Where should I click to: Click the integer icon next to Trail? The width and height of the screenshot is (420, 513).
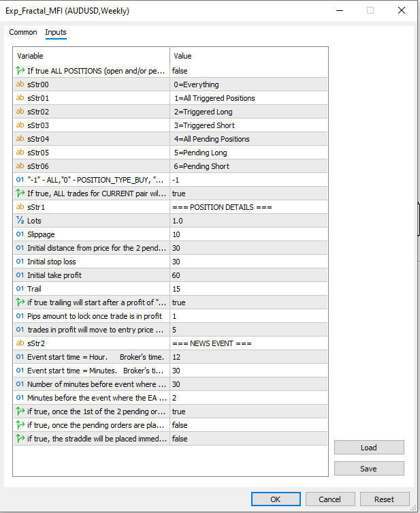click(20, 289)
